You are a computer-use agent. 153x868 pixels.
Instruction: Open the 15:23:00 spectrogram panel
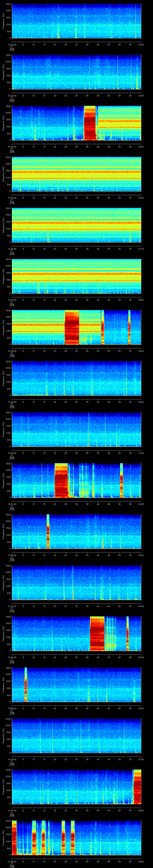76,72
